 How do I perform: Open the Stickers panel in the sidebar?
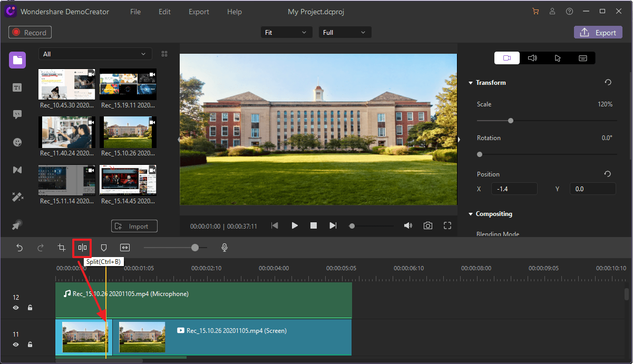tap(17, 142)
